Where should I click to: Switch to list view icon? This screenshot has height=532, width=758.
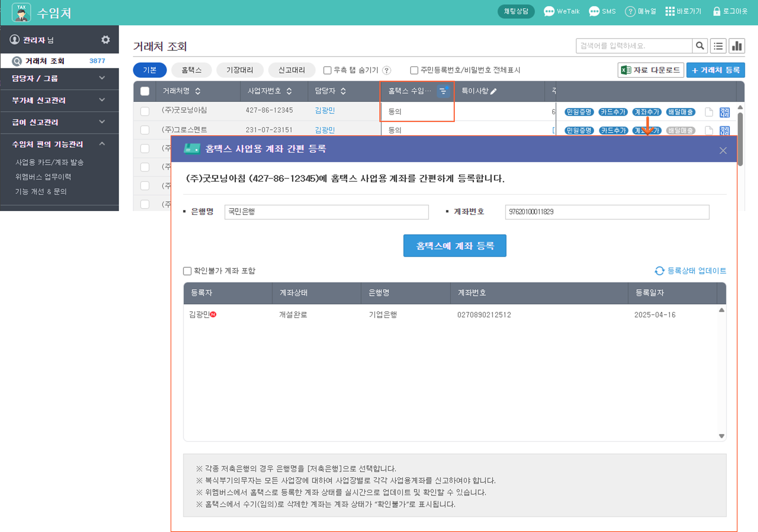tap(718, 46)
